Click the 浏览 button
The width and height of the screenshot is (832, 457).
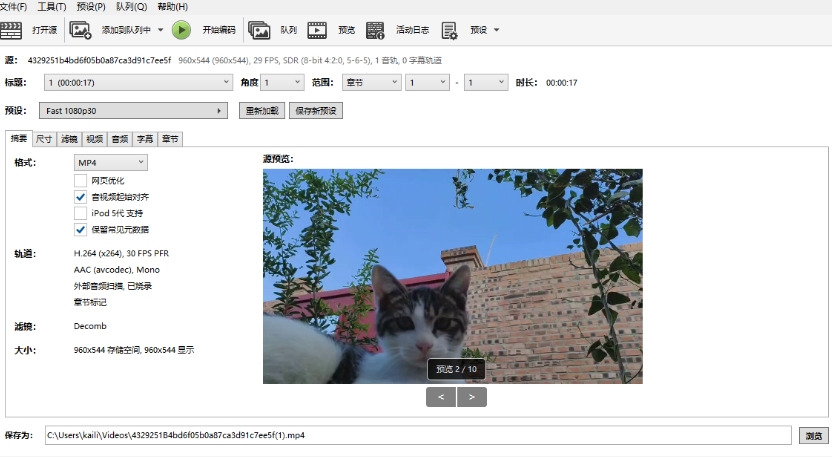(x=814, y=436)
